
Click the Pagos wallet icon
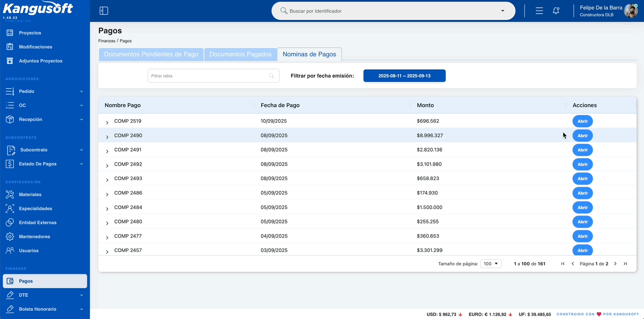[10, 281]
